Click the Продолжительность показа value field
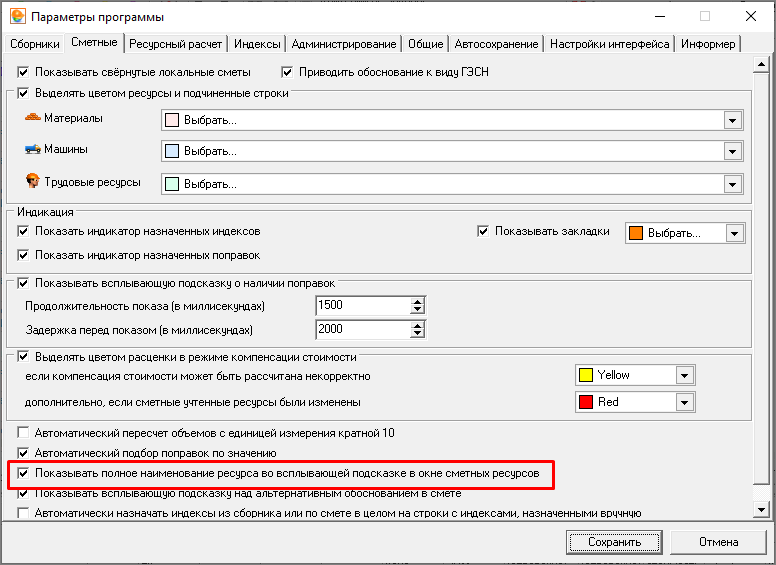The image size is (776, 565). click(362, 306)
